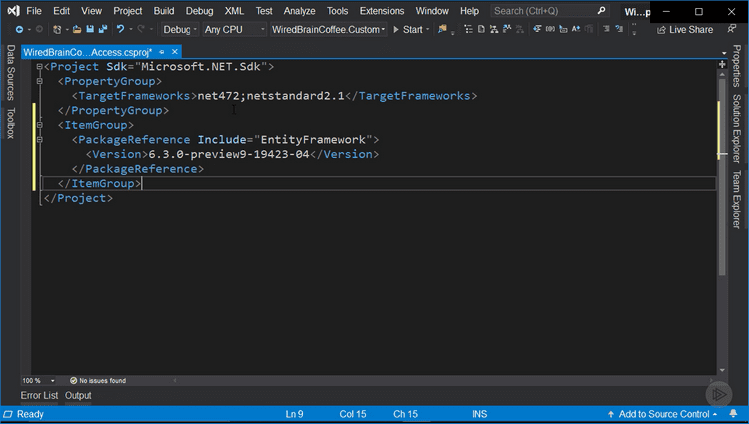Image resolution: width=749 pixels, height=424 pixels.
Task: Click the Open File folder icon
Action: [77, 30]
